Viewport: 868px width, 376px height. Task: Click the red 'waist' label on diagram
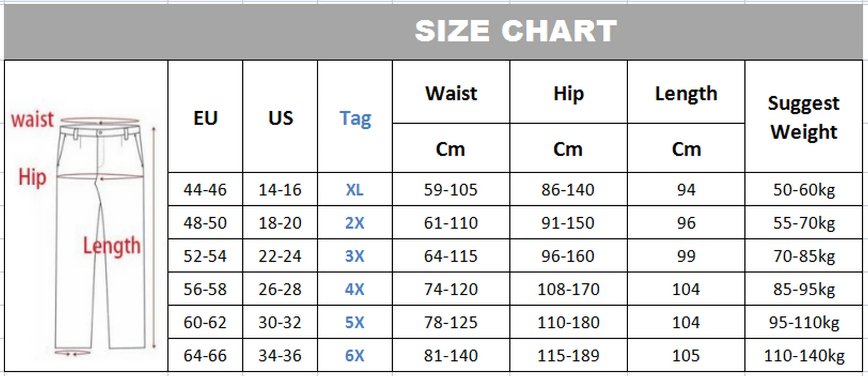click(x=32, y=120)
